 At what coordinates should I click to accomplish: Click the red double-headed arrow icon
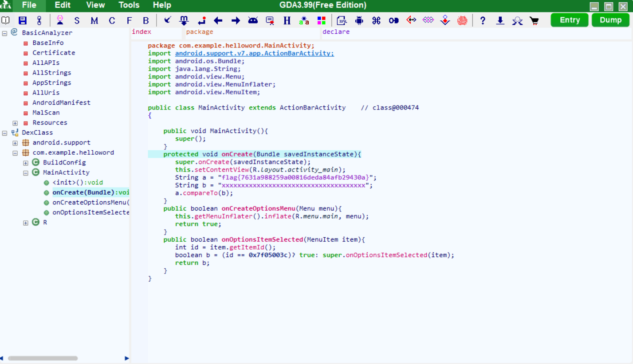pos(411,20)
